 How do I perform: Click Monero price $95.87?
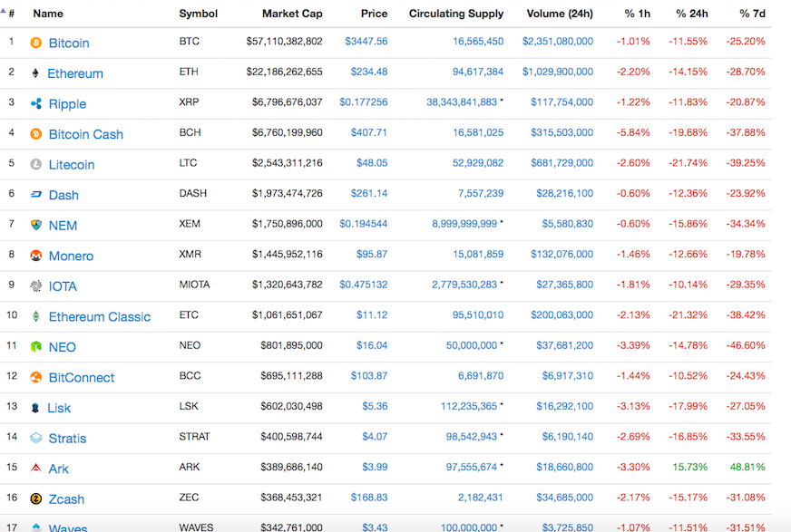[x=372, y=254]
